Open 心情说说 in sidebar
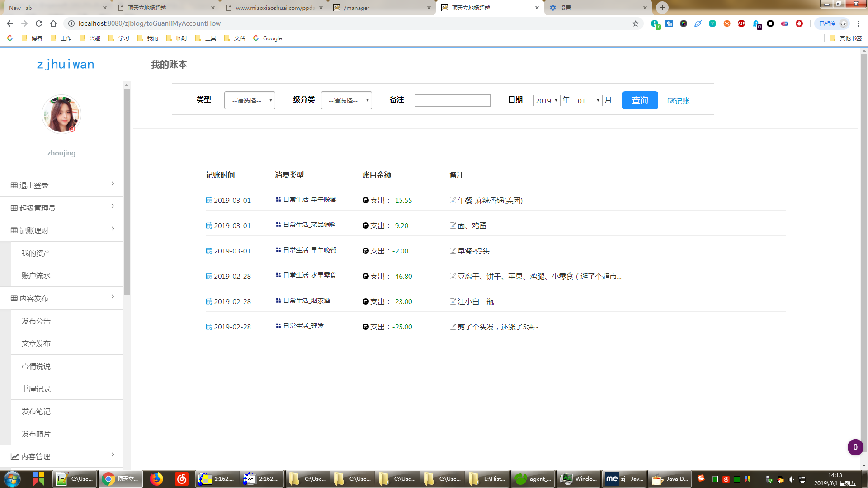This screenshot has width=868, height=488. click(x=67, y=366)
